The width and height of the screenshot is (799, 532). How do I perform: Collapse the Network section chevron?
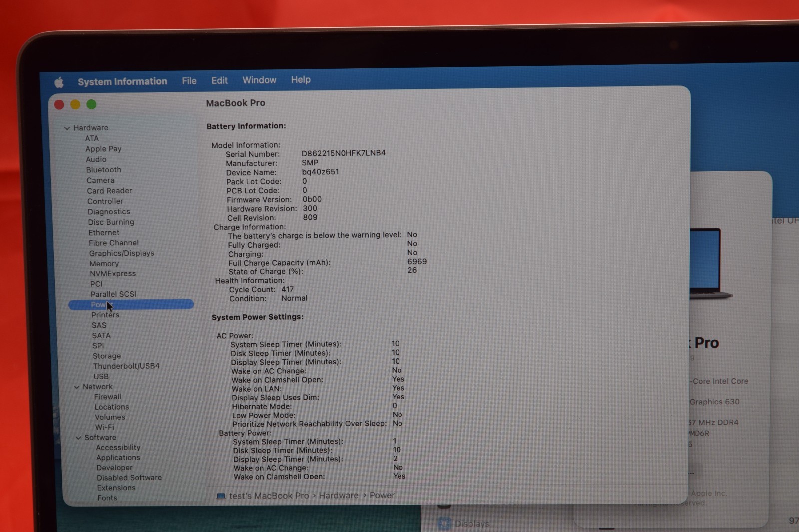point(77,387)
